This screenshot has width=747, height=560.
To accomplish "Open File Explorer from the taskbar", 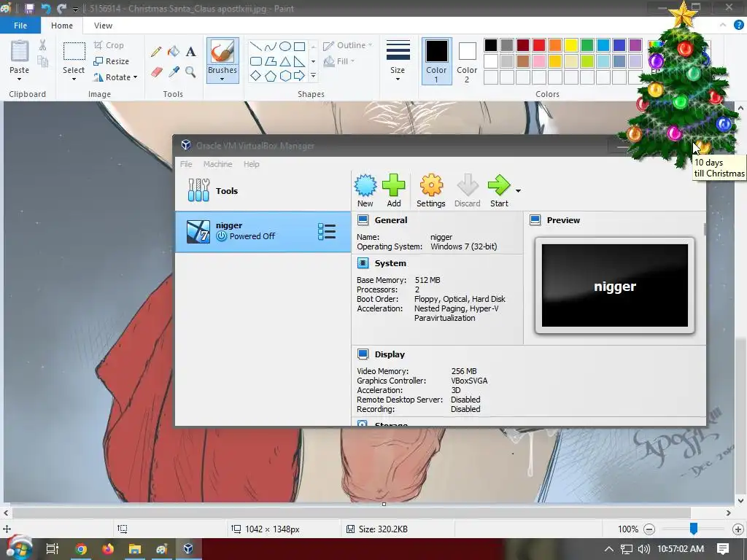I will [x=135, y=549].
